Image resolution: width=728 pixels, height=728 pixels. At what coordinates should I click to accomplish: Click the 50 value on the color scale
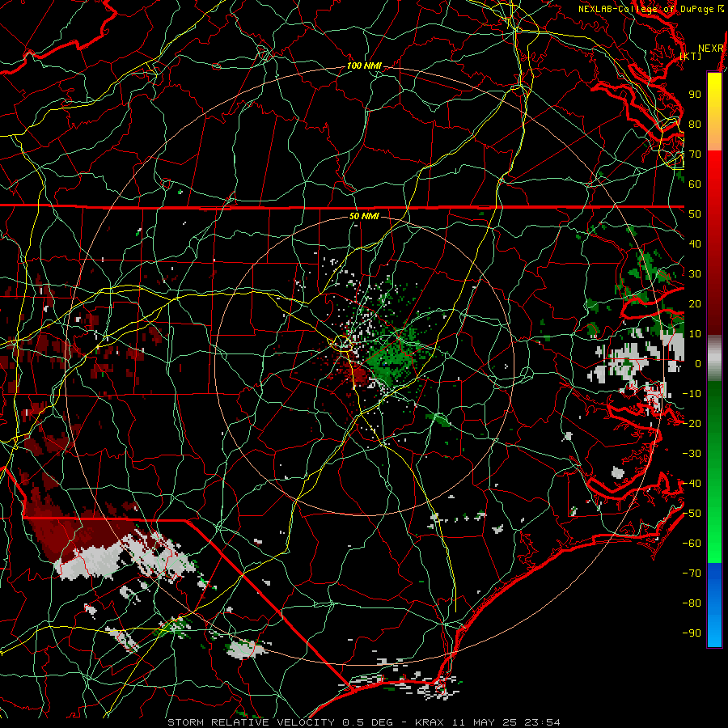[x=695, y=214]
